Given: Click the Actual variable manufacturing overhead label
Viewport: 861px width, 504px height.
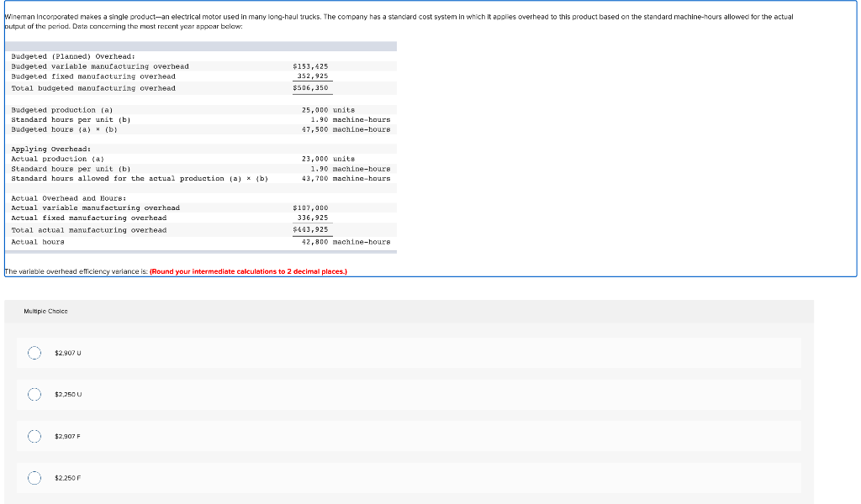Looking at the screenshot, I should [x=96, y=207].
